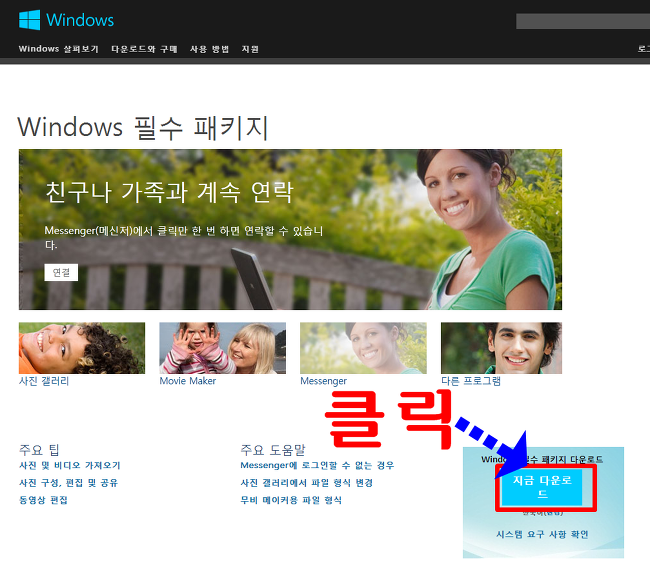Click 시스템 요구 사항 확인 link
The height and width of the screenshot is (570, 650).
pyautogui.click(x=542, y=534)
